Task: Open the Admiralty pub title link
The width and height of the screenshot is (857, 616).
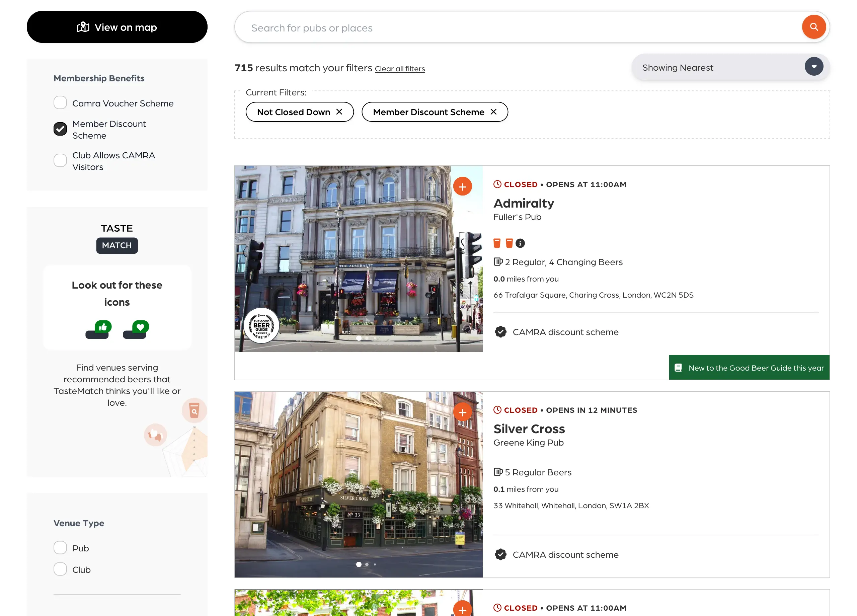Action: click(x=523, y=203)
